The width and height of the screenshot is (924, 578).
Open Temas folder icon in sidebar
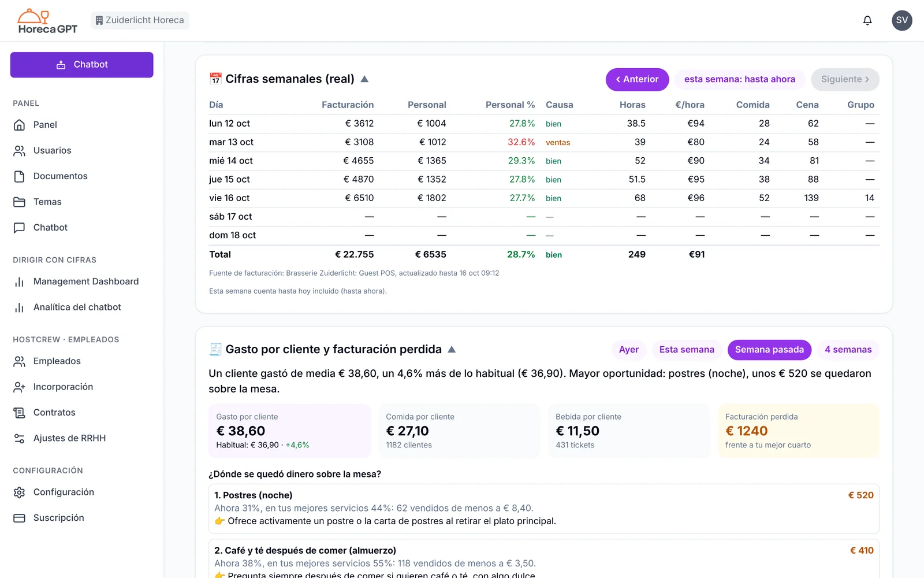tap(19, 202)
